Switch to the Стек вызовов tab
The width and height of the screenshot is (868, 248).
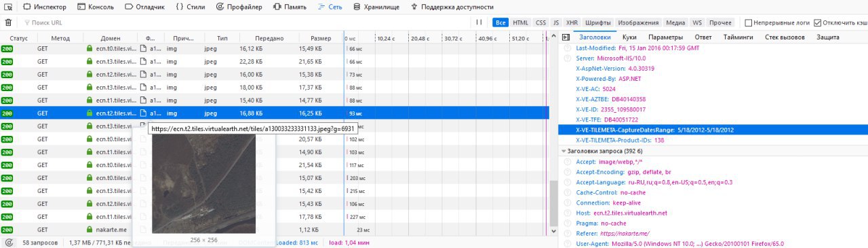(785, 37)
